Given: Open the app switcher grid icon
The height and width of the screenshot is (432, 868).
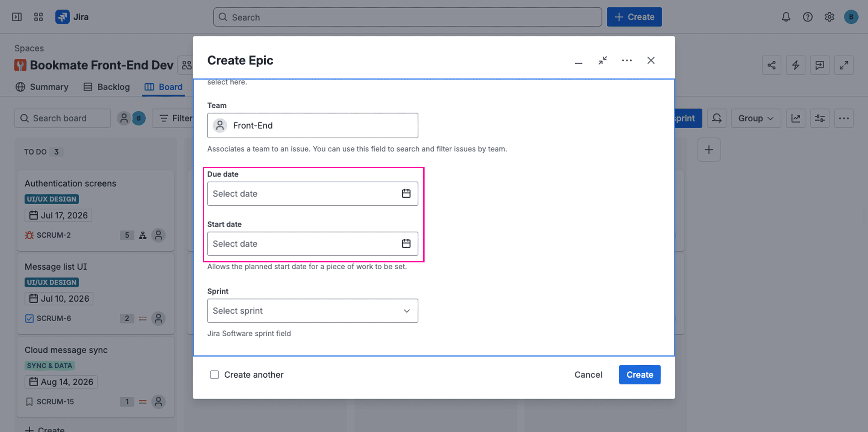Looking at the screenshot, I should (x=38, y=17).
